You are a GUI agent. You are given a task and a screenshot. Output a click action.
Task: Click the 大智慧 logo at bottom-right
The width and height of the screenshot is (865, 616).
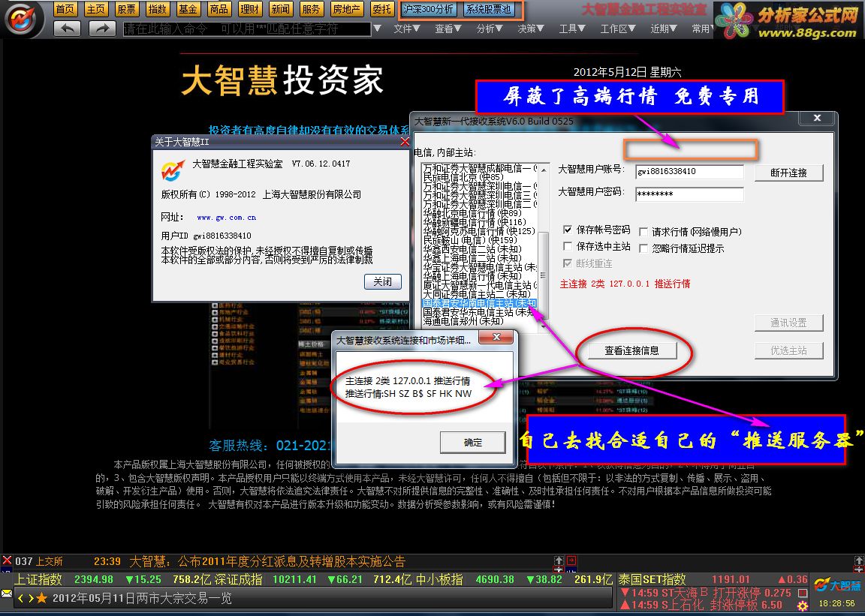pyautogui.click(x=837, y=585)
